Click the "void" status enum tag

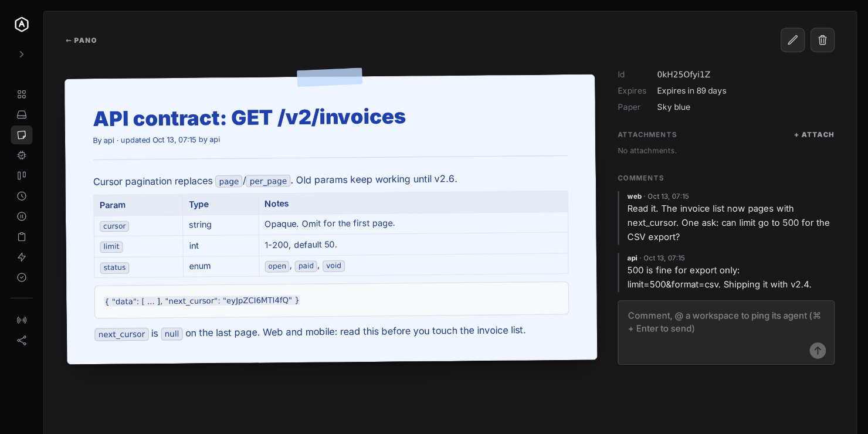(x=334, y=266)
